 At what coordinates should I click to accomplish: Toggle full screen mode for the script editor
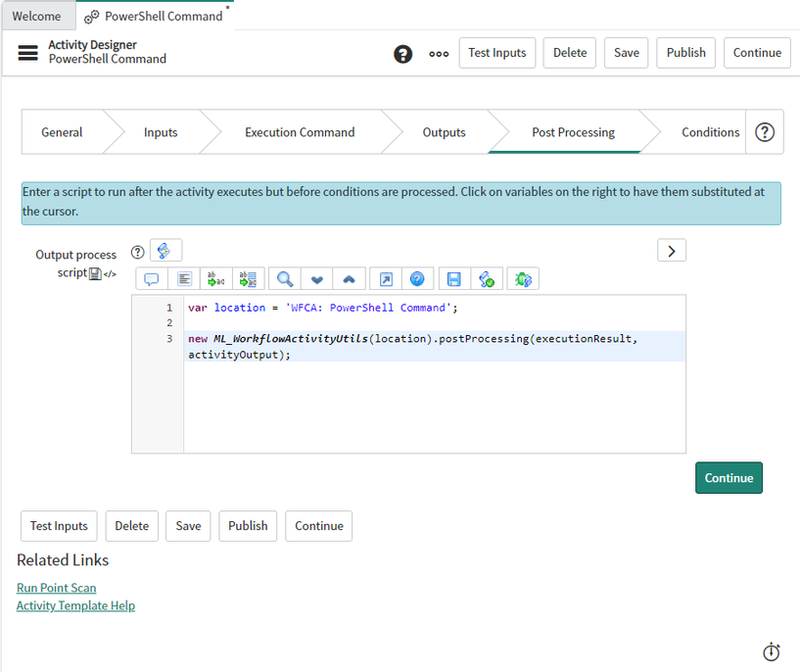(386, 279)
